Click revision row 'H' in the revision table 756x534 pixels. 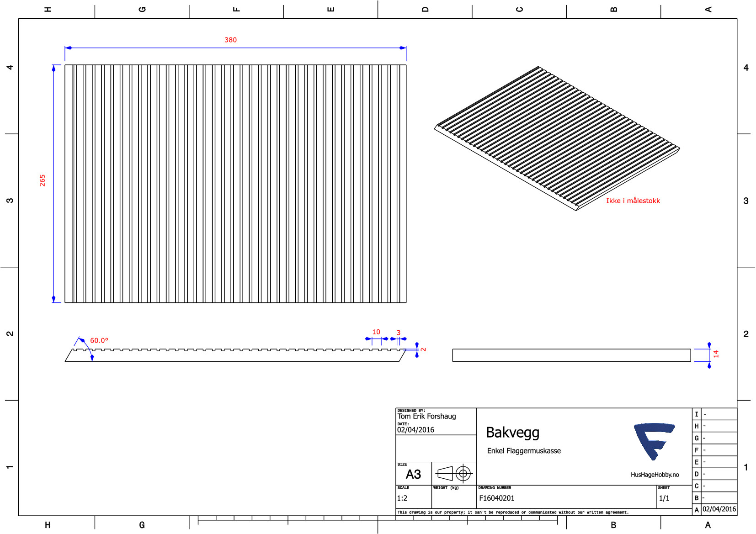click(715, 426)
